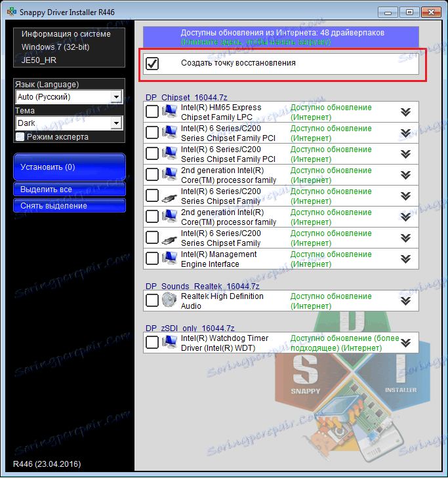448x478 pixels.
Task: Click the Windows 7 (32-bit) system info text
Action: pos(56,47)
